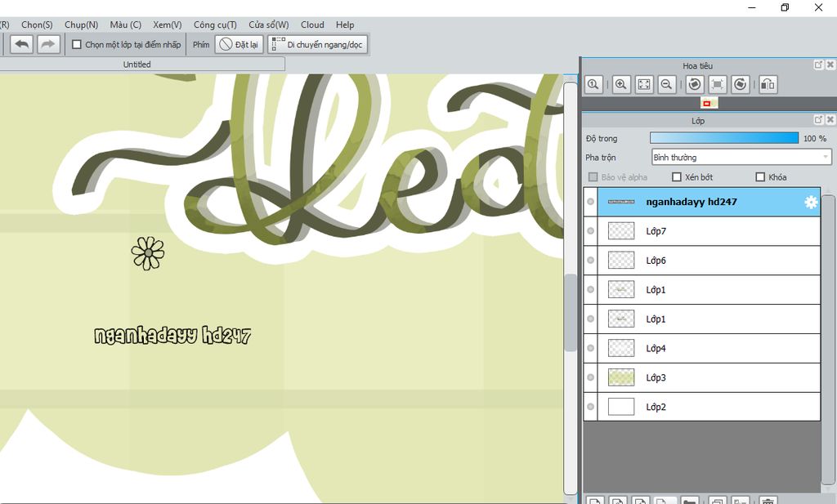Rotate canvas left in Hoa tiêu panel
Image resolution: width=837 pixels, height=504 pixels.
[695, 84]
